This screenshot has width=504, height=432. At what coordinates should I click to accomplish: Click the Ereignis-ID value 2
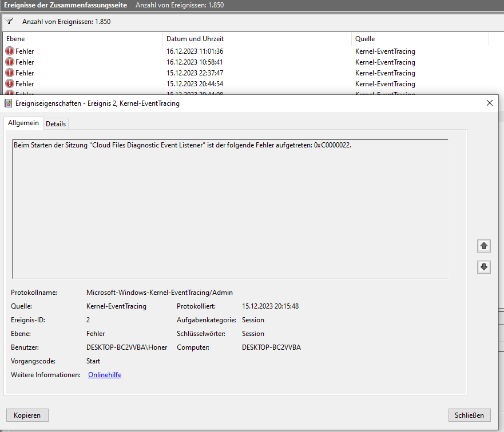pyautogui.click(x=88, y=320)
